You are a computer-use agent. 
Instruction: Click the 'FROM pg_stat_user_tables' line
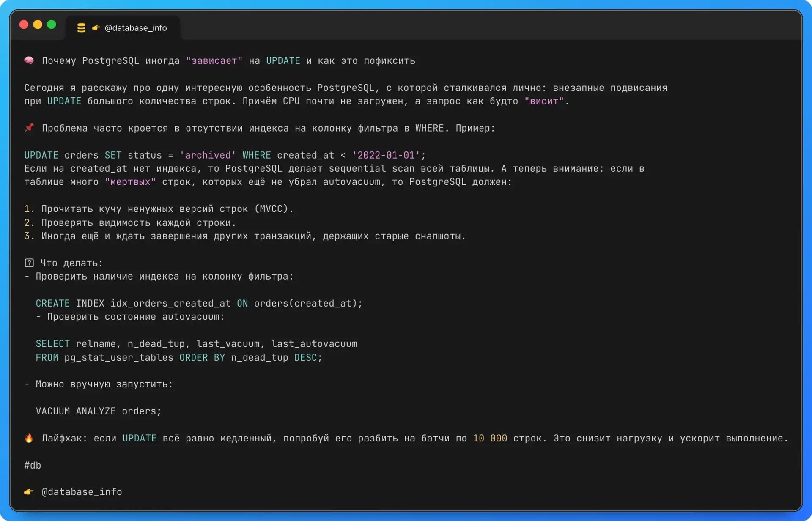[179, 358]
